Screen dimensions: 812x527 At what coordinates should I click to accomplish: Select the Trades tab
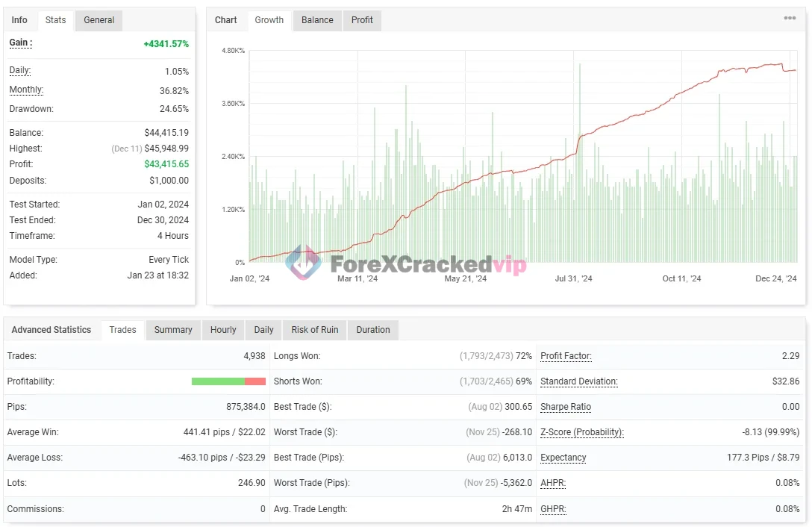click(x=123, y=330)
